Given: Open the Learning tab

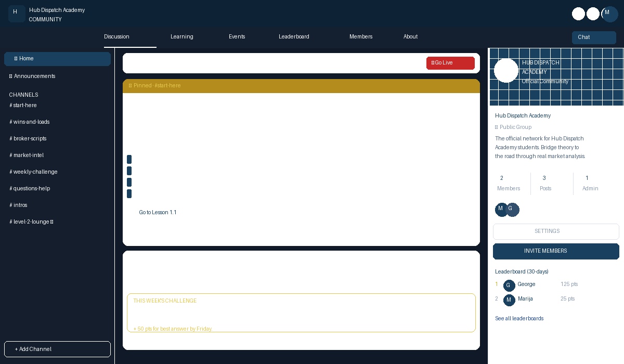Looking at the screenshot, I should [x=182, y=37].
